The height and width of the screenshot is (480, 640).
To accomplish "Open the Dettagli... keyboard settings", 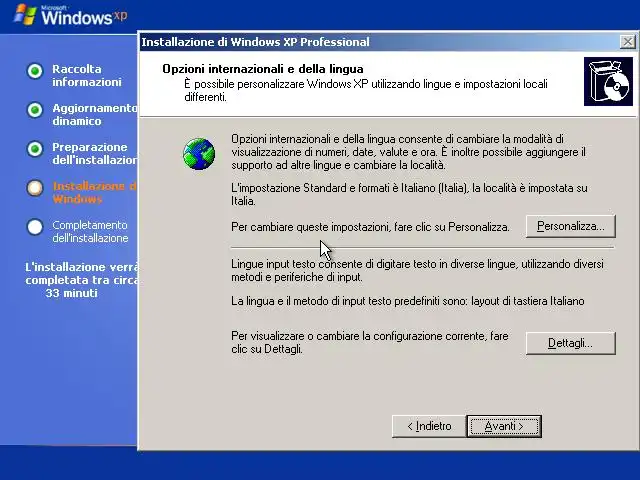I will 570,343.
